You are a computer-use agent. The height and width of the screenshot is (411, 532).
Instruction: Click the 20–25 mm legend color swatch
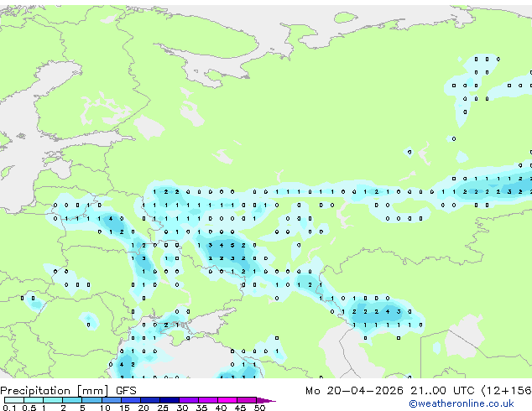150,400
